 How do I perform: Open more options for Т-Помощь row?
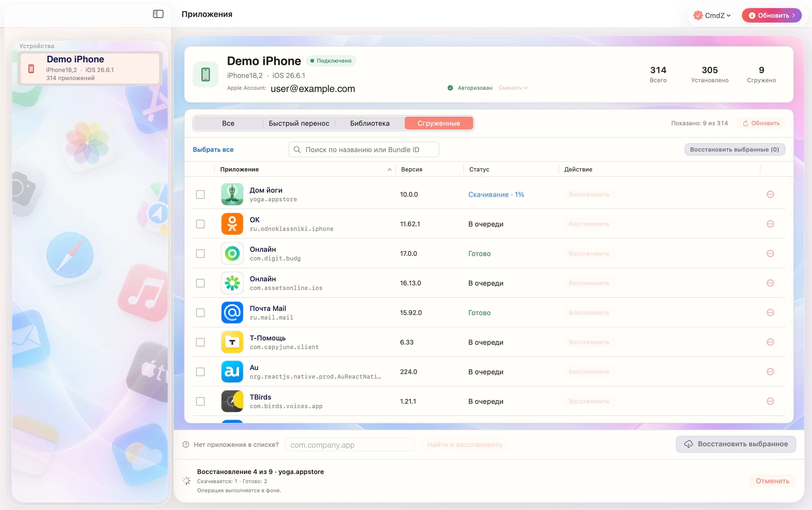tap(770, 342)
